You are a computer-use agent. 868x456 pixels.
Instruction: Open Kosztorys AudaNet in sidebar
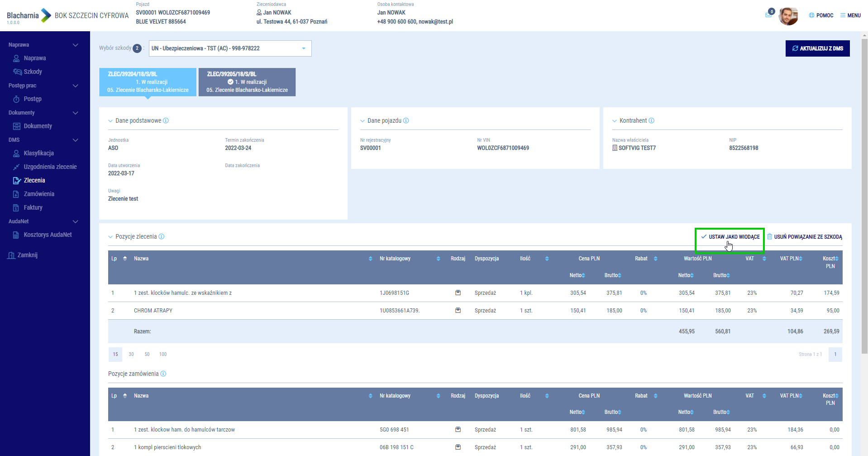coord(48,235)
